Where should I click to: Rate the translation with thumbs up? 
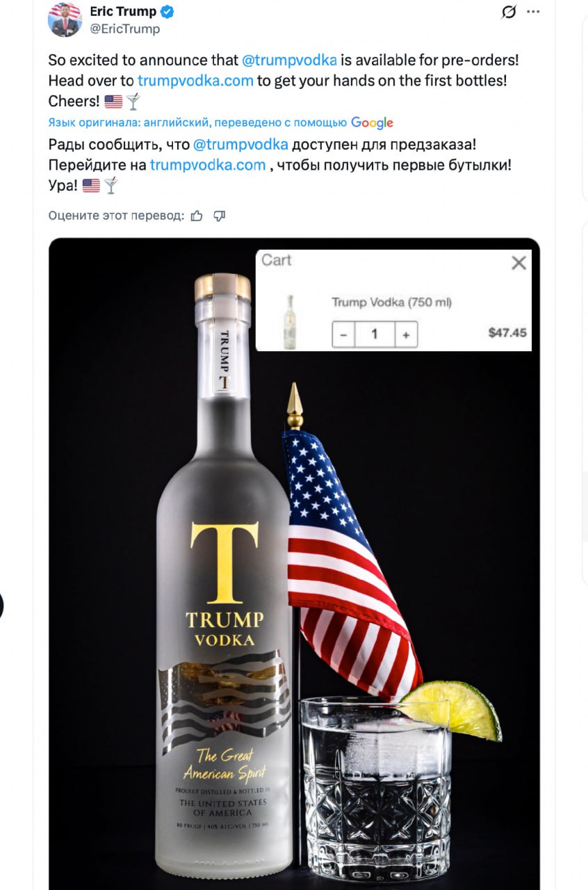pyautogui.click(x=197, y=216)
